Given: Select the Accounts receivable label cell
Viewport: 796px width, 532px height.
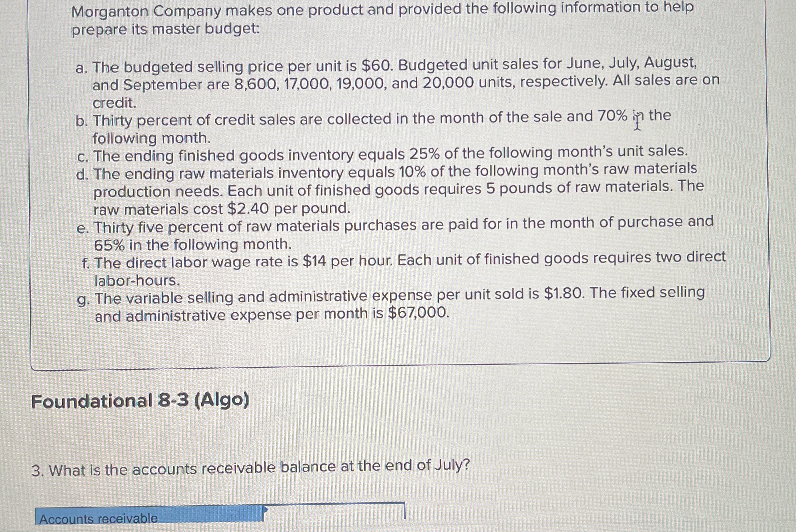Looking at the screenshot, I should (x=150, y=514).
